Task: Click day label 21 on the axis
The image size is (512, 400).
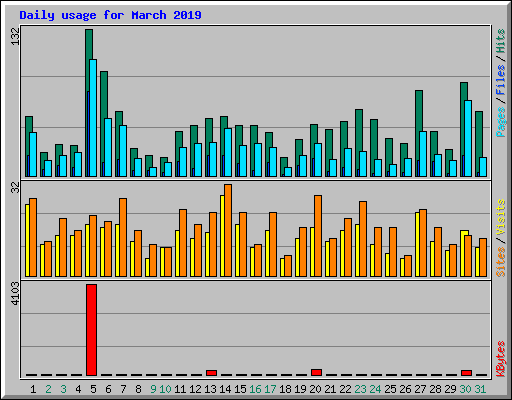Action: pyautogui.click(x=330, y=389)
